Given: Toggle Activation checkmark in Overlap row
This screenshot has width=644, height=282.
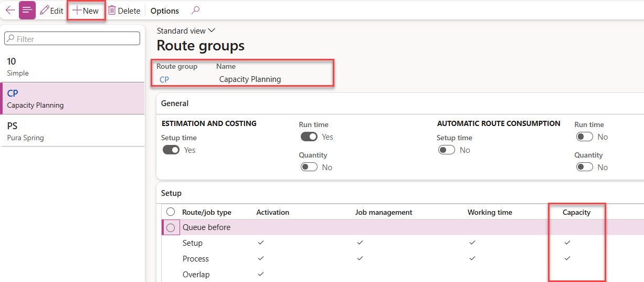Looking at the screenshot, I should coord(261,274).
